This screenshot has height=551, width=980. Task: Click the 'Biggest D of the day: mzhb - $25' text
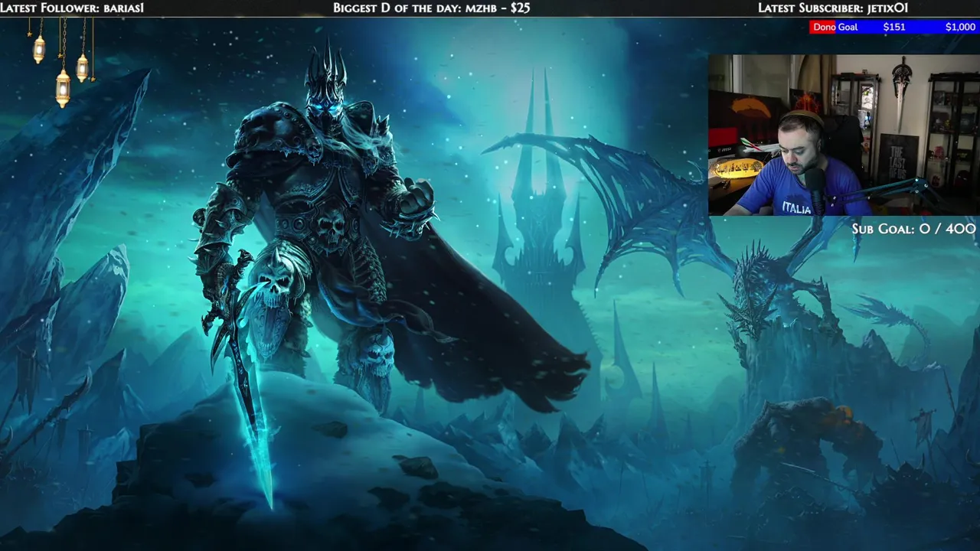[431, 8]
